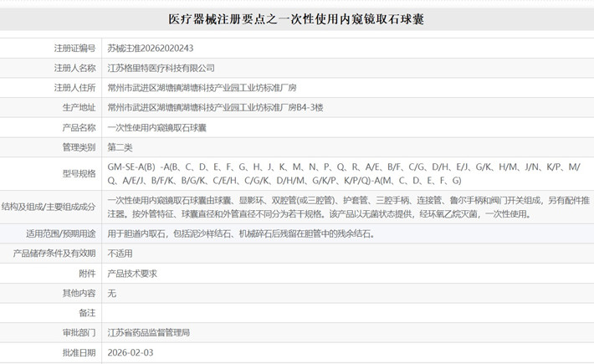This screenshot has width=594, height=364.
Task: Click the page title 医疗器械注册要点之一次性使用内窥镜取石球囊
Action: click(296, 19)
